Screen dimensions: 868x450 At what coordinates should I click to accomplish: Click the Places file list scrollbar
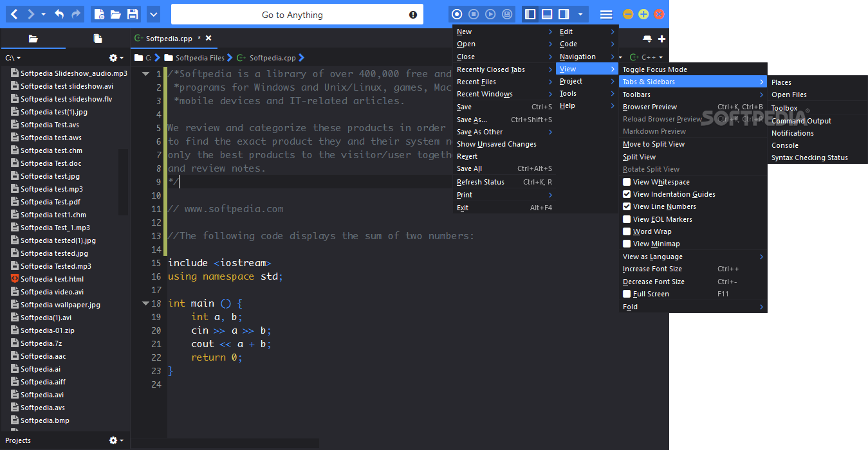123,182
